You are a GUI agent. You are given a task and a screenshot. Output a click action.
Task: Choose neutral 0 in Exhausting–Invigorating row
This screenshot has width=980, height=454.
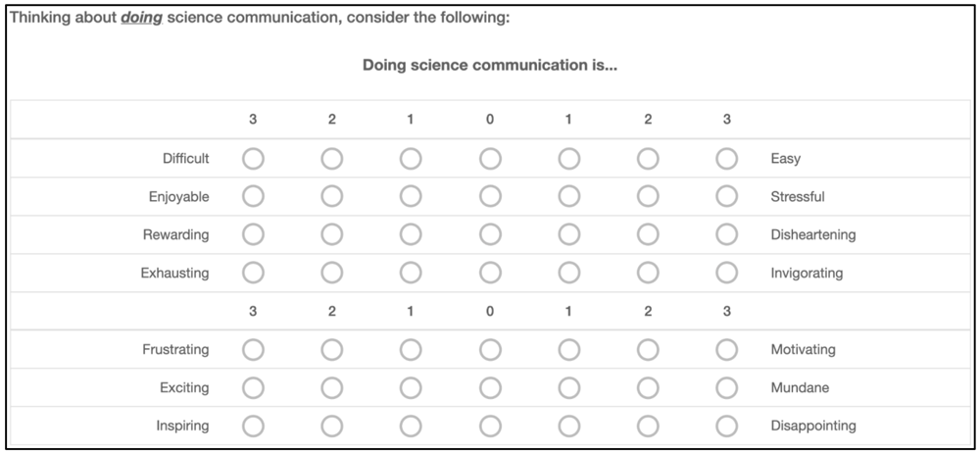[x=490, y=273]
